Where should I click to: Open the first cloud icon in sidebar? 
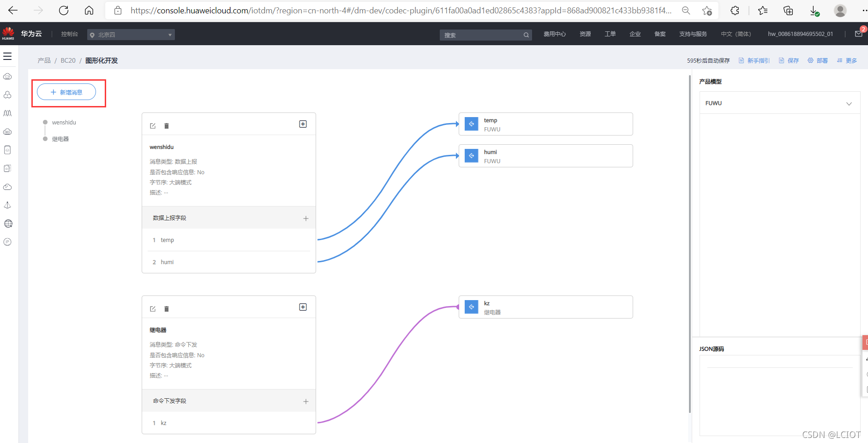pos(8,76)
